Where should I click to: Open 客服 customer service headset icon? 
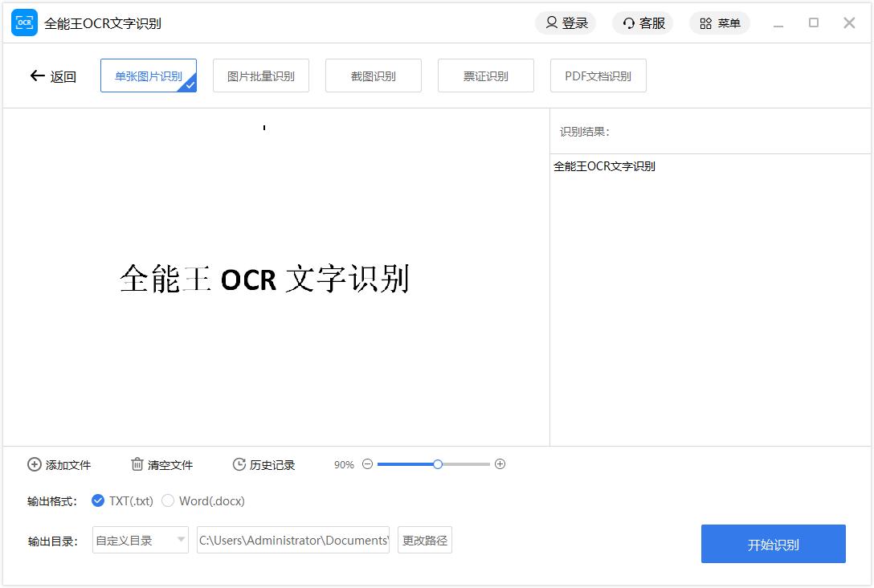(x=629, y=23)
